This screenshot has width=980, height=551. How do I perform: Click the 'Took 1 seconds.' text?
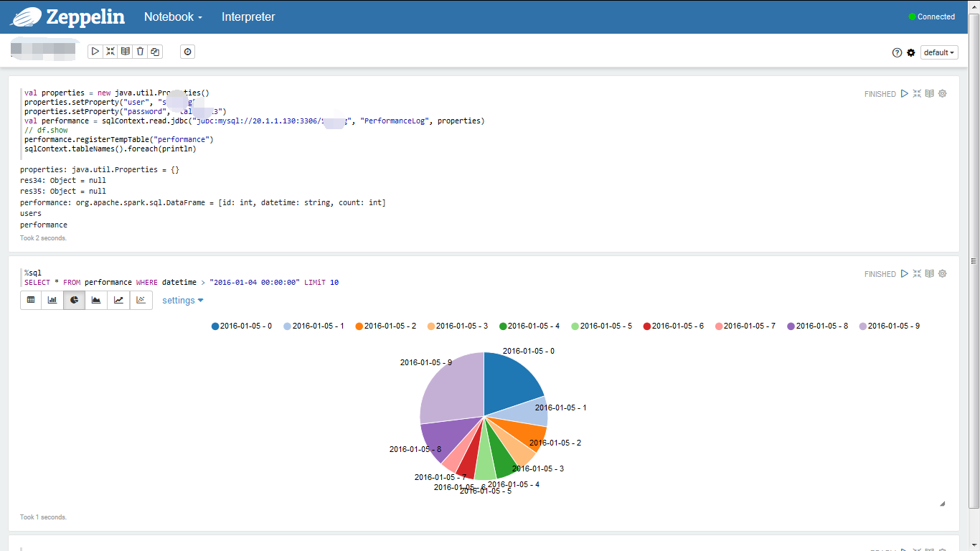(43, 517)
